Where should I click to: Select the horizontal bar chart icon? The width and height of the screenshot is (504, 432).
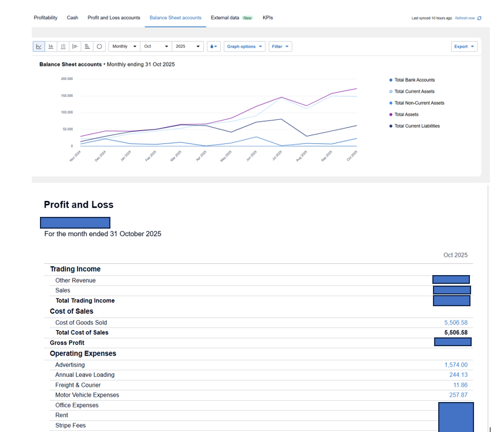pyautogui.click(x=75, y=46)
